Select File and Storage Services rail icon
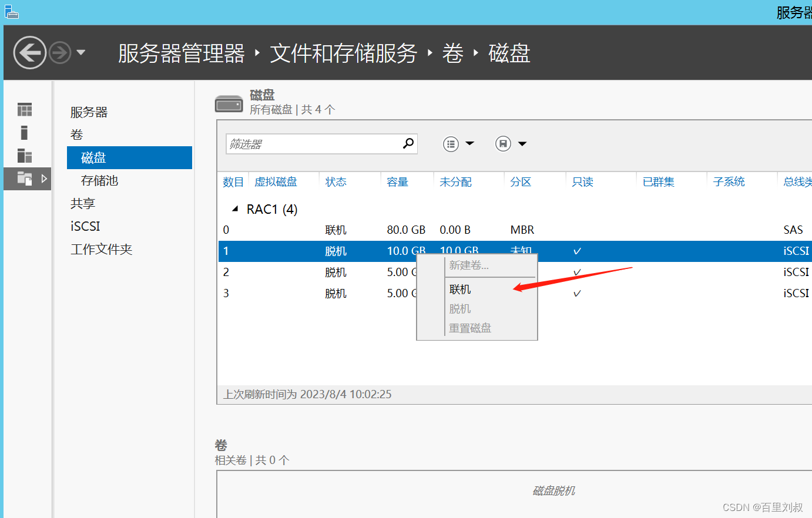 pos(24,179)
